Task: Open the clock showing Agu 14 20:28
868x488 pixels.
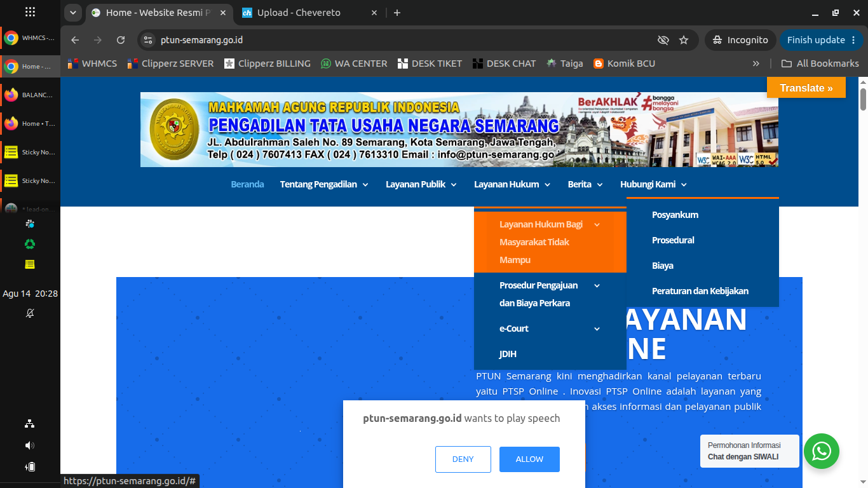Action: (x=30, y=294)
